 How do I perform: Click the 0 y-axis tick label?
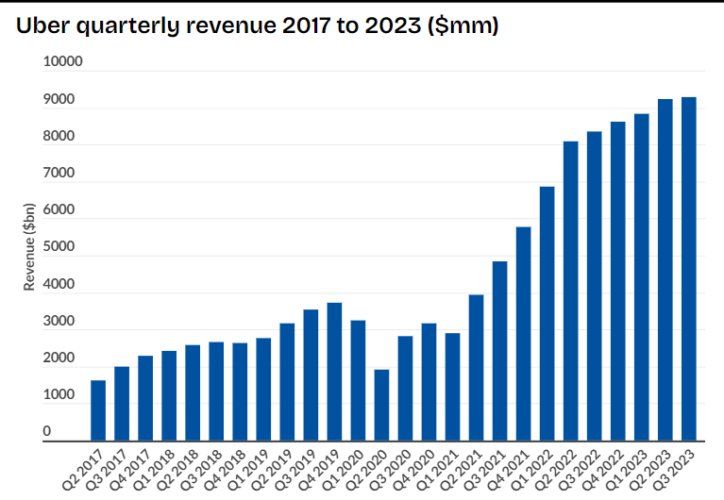(x=47, y=431)
